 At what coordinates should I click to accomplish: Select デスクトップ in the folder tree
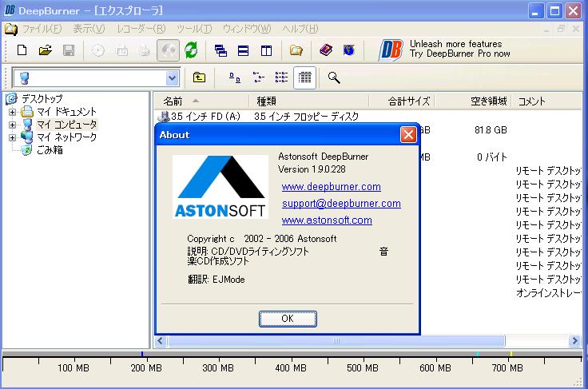point(42,99)
